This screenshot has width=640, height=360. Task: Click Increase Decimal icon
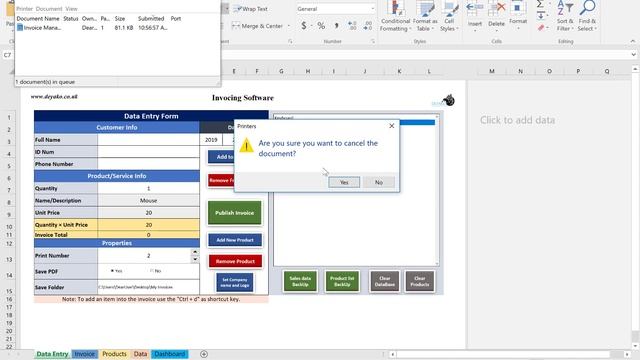[352, 26]
